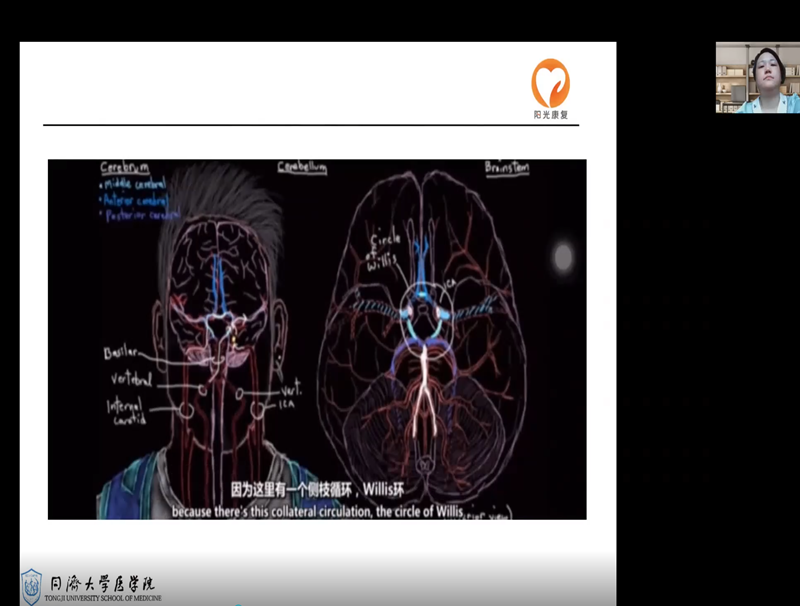
Task: Click the 'Basilar' artery label
Action: (121, 353)
